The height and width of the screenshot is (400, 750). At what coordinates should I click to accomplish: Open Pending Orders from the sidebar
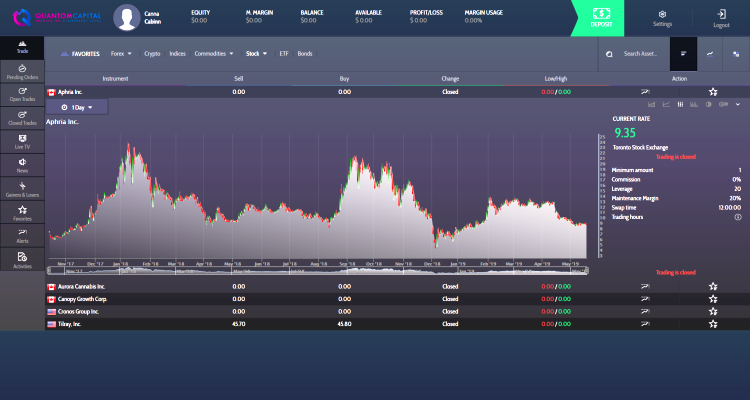(x=22, y=72)
